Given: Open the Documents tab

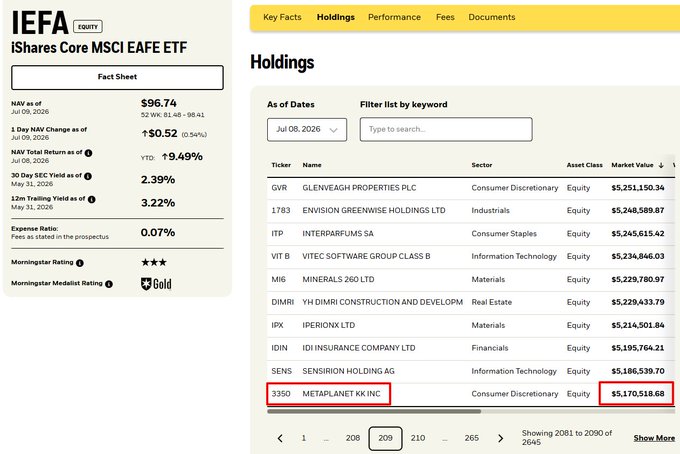Looking at the screenshot, I should (492, 17).
